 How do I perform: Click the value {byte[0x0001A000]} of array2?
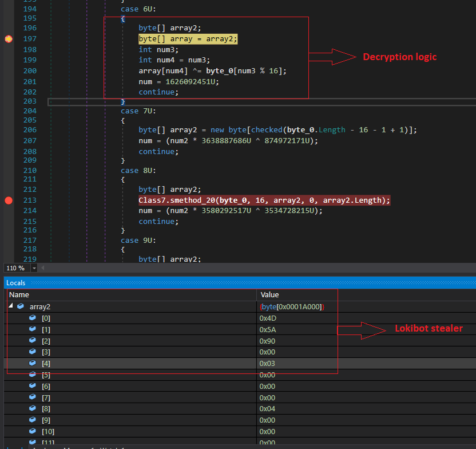pos(292,307)
